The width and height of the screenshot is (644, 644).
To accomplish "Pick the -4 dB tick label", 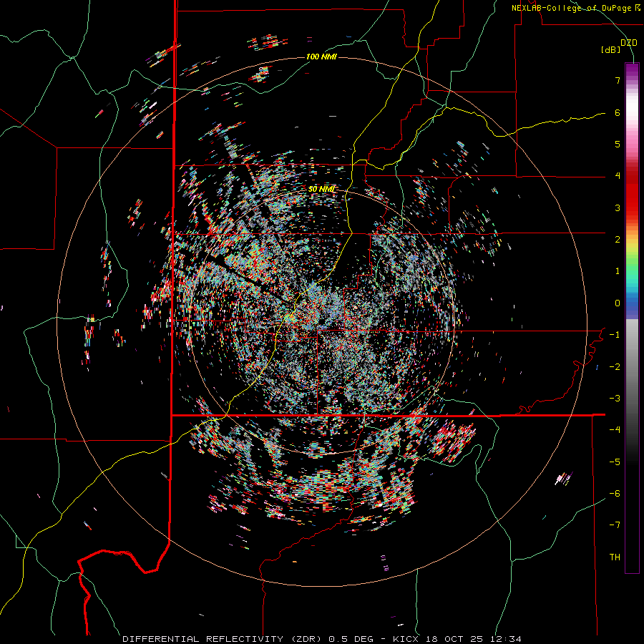I will click(x=615, y=430).
